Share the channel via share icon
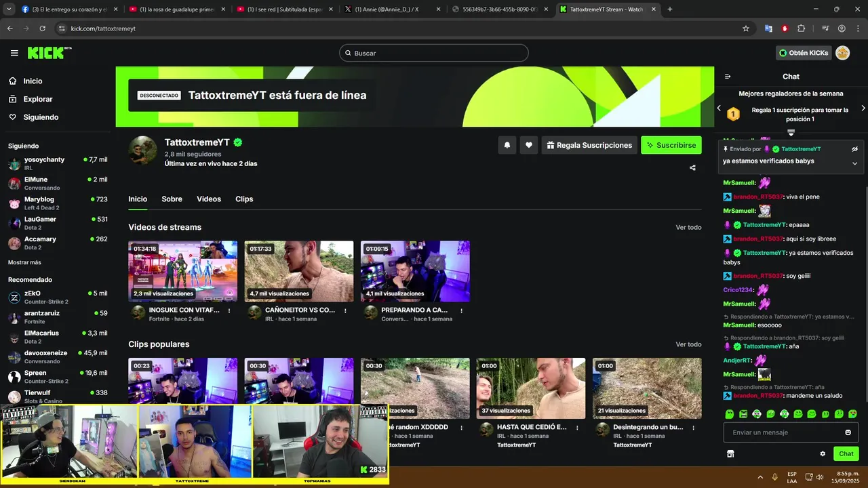 tap(692, 167)
